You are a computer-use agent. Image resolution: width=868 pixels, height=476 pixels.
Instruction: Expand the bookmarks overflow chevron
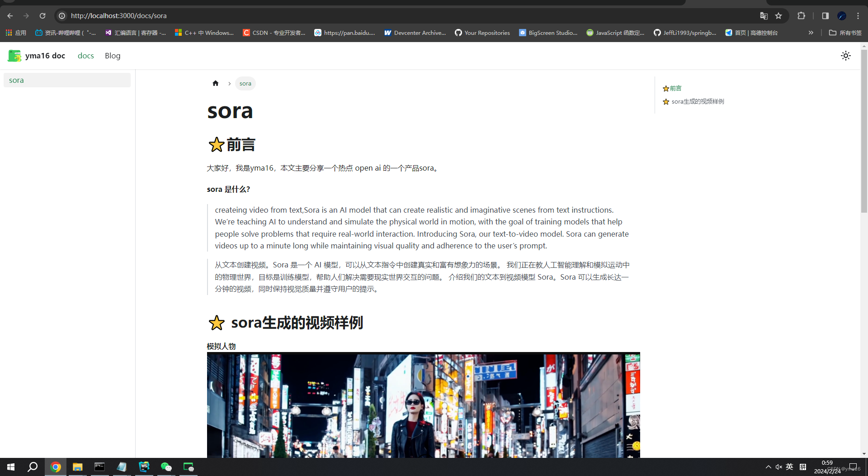(811, 33)
